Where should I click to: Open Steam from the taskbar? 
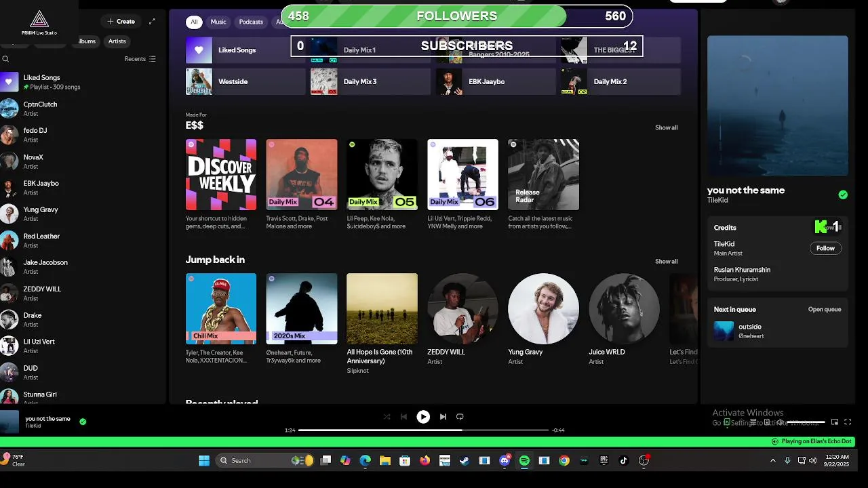click(x=465, y=461)
